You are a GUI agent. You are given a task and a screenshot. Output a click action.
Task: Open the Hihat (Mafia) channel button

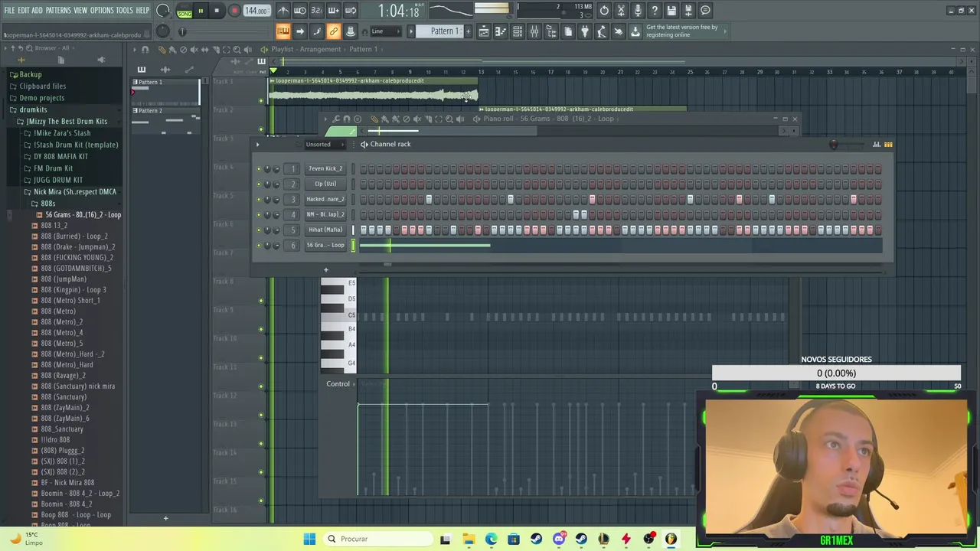click(325, 230)
